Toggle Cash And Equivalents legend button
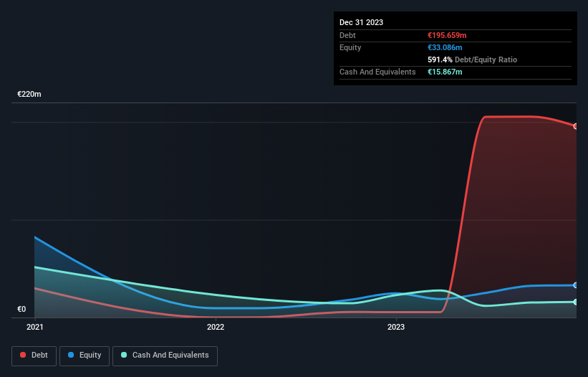Viewport: 588px width, 377px height. pos(165,355)
